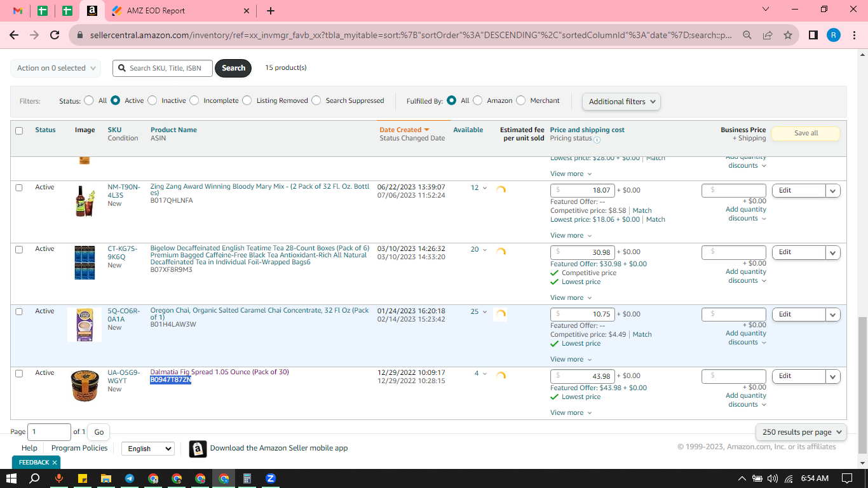Open the Action on 0 selected dropdown
The width and height of the screenshot is (868, 488).
pyautogui.click(x=56, y=68)
